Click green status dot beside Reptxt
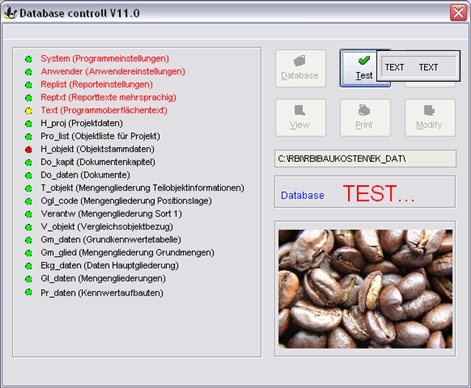Image resolution: width=471 pixels, height=388 pixels. pyautogui.click(x=29, y=98)
